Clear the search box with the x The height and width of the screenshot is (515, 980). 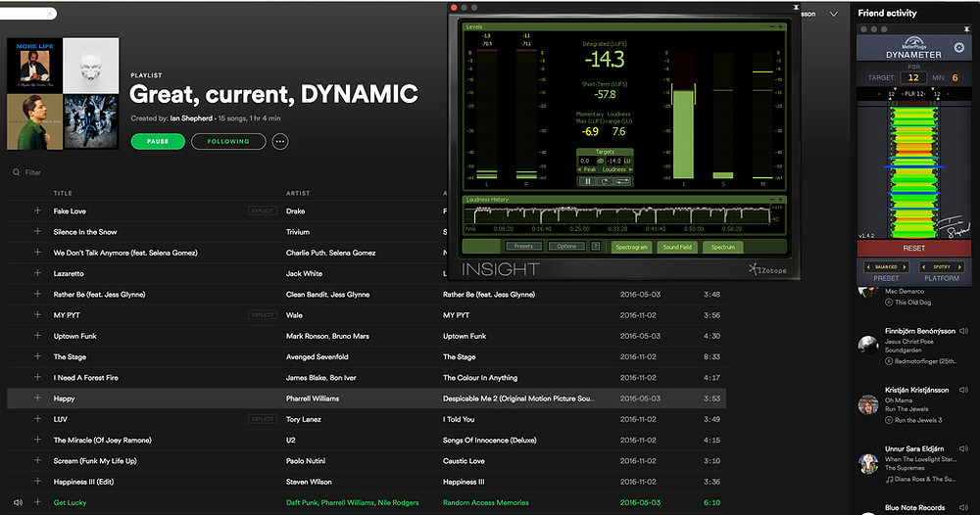[x=49, y=13]
